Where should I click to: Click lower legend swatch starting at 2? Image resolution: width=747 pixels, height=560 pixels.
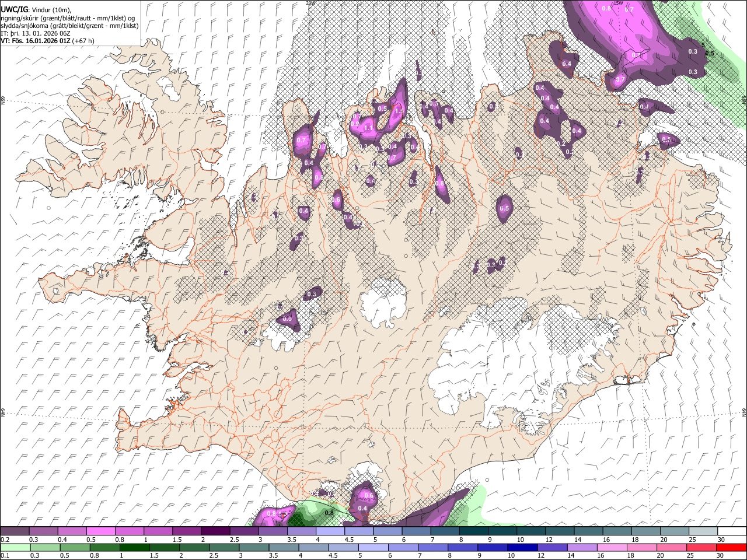pos(194,547)
